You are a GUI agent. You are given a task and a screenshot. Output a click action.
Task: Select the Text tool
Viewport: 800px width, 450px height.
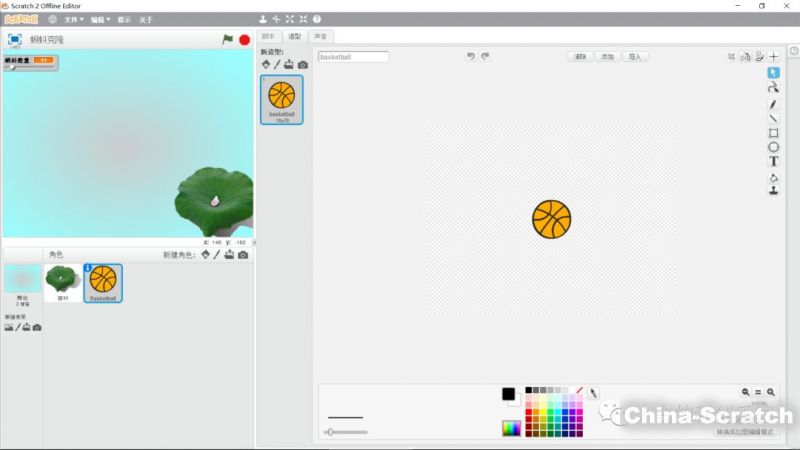(773, 161)
